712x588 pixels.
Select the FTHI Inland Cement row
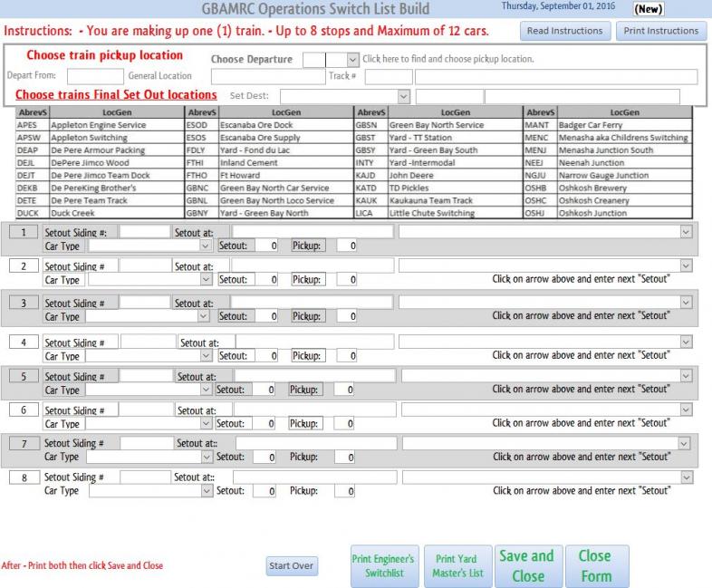[x=269, y=162]
